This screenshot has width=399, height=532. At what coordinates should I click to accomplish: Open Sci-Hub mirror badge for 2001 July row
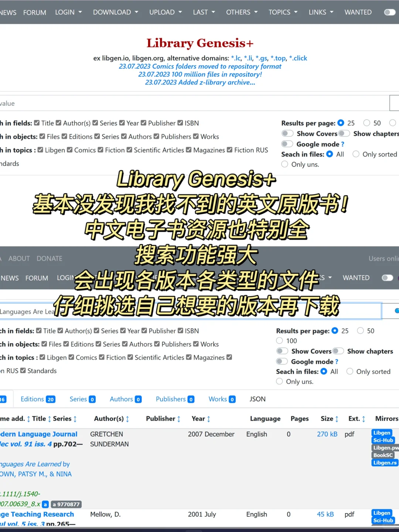[383, 520]
